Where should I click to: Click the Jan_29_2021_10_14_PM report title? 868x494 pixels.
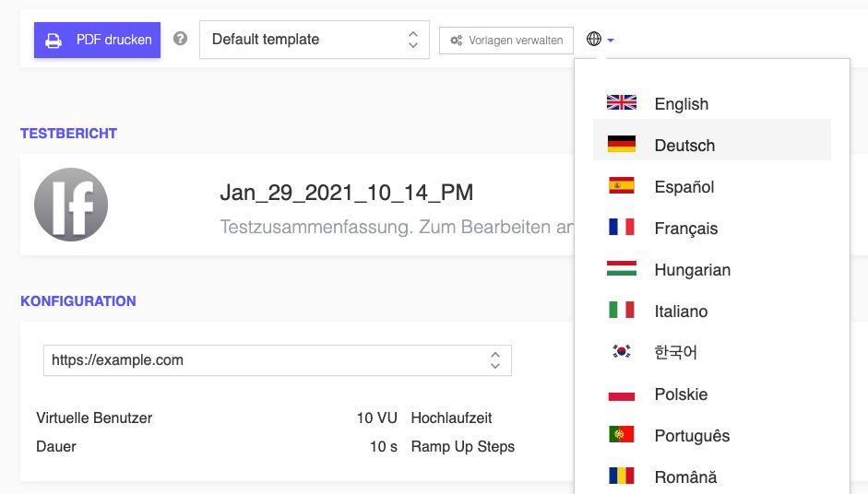tap(347, 193)
